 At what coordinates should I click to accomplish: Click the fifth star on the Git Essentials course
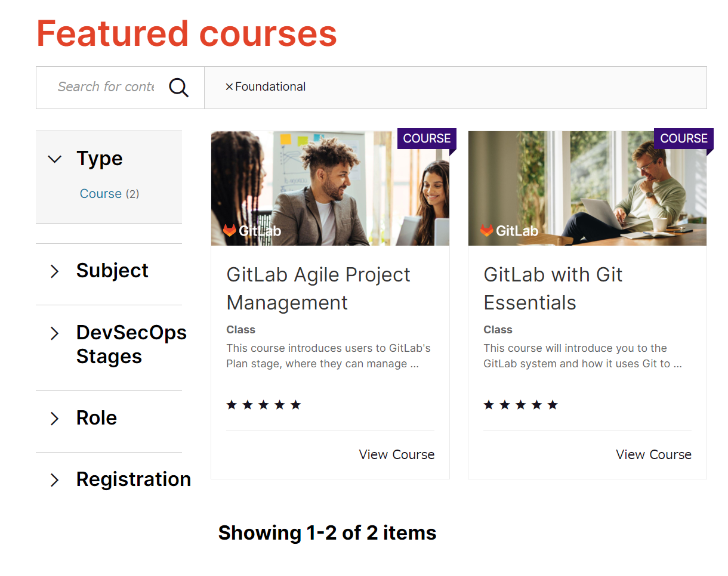pyautogui.click(x=553, y=404)
